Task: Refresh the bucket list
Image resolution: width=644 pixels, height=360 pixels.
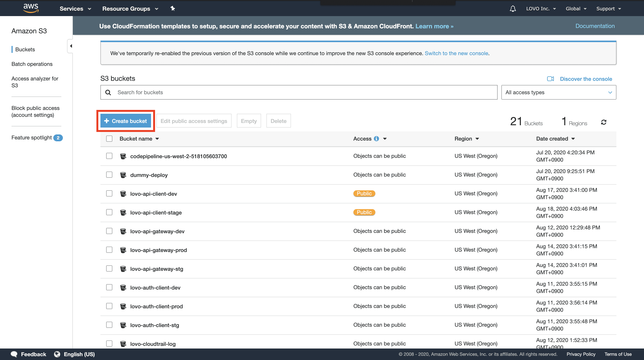Action: (604, 122)
